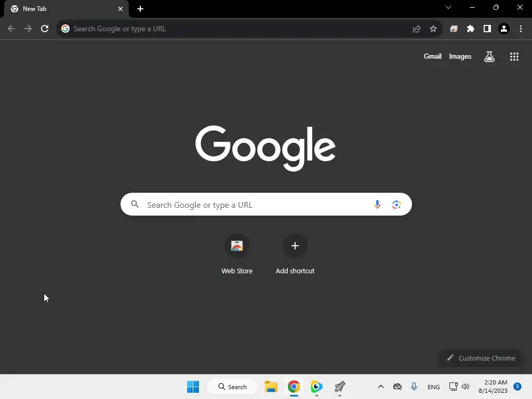Click the Chrome taskbar icon
Image resolution: width=532 pixels, height=399 pixels.
pos(294,387)
